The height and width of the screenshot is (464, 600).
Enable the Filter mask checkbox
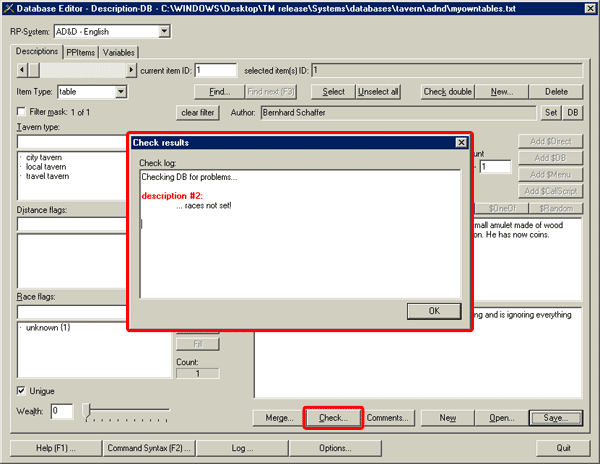click(x=22, y=112)
